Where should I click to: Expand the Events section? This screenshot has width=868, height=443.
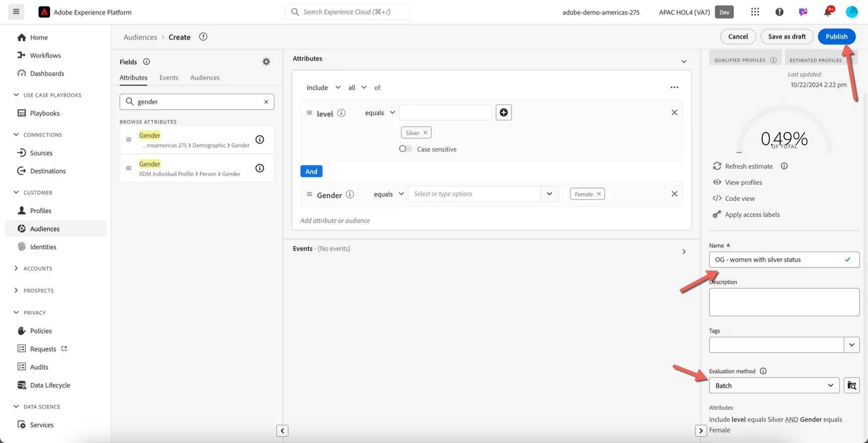[x=684, y=251]
